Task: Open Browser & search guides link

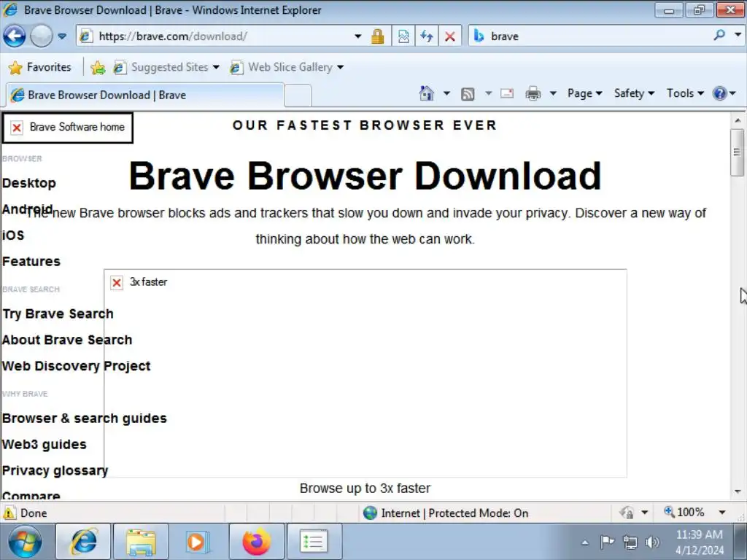Action: [x=85, y=418]
